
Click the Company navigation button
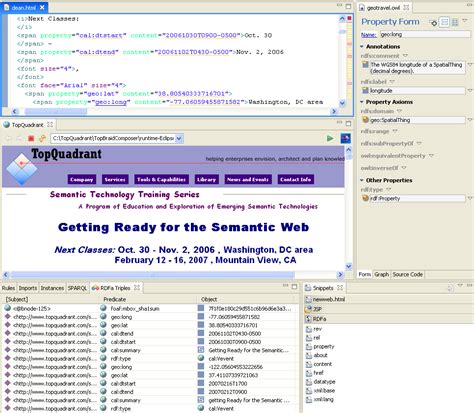pos(82,179)
